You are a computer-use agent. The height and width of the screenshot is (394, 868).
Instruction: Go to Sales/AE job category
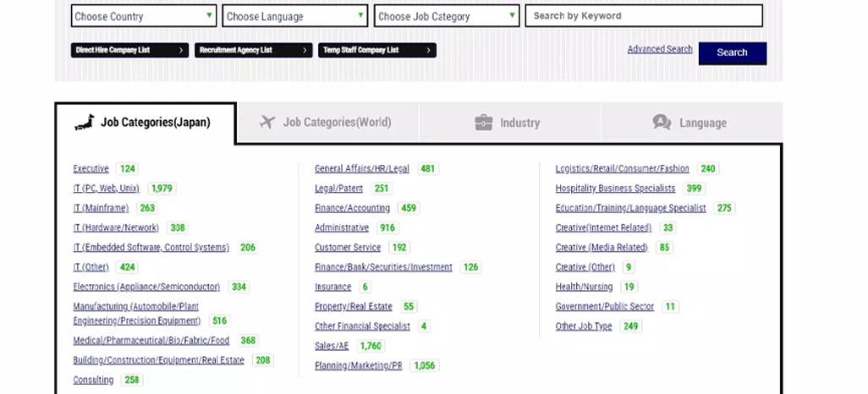(x=332, y=346)
